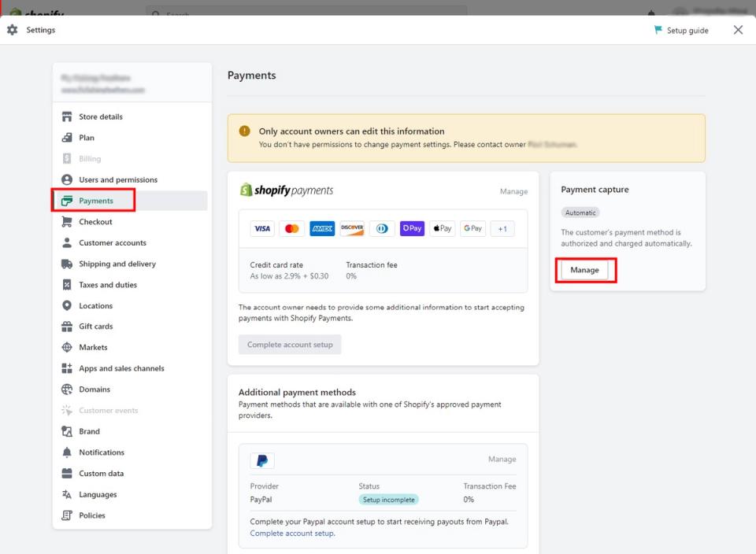Viewport: 756px width, 554px height.
Task: Click the Policies document icon
Action: (x=67, y=515)
